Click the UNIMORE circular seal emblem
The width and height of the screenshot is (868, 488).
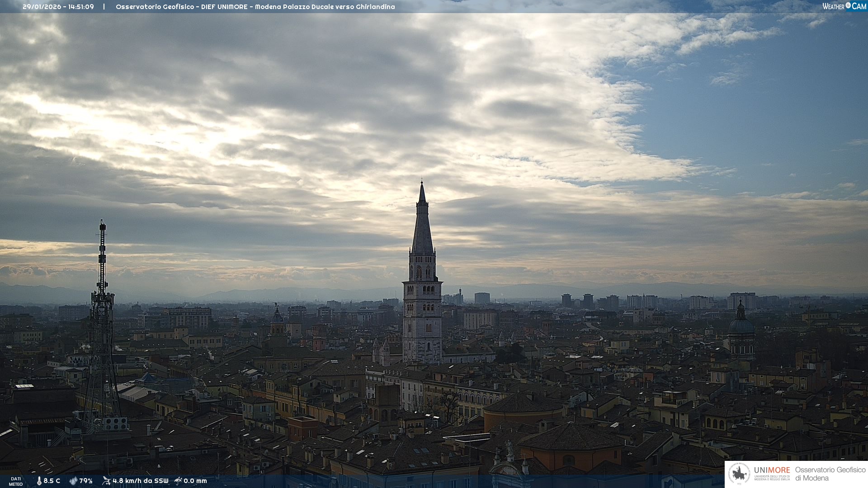(x=739, y=474)
